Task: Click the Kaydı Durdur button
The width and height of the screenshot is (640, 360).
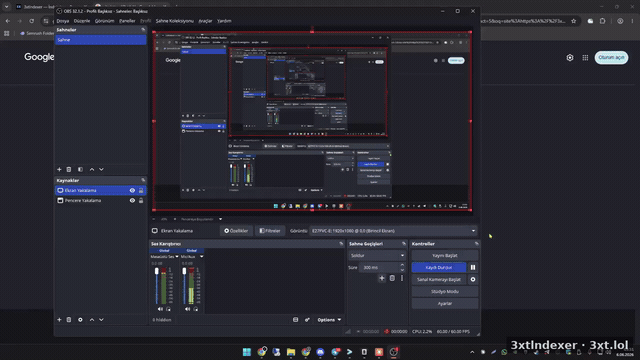Action: tap(439, 267)
